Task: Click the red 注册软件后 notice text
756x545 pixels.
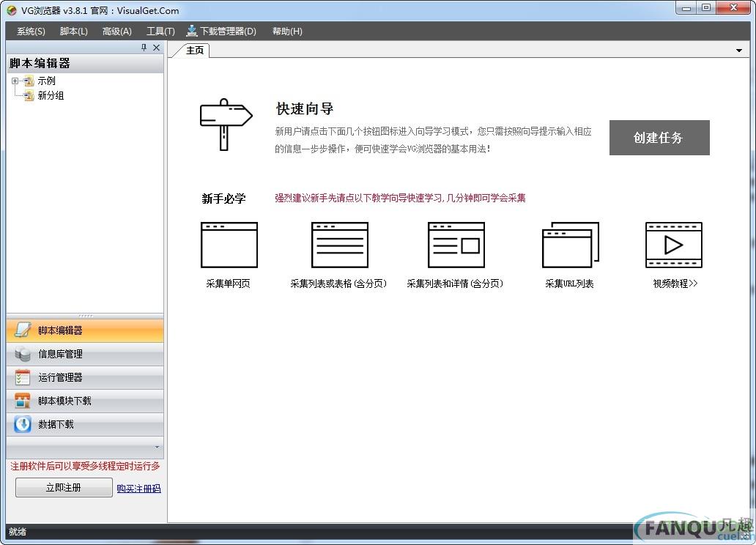Action: click(85, 466)
